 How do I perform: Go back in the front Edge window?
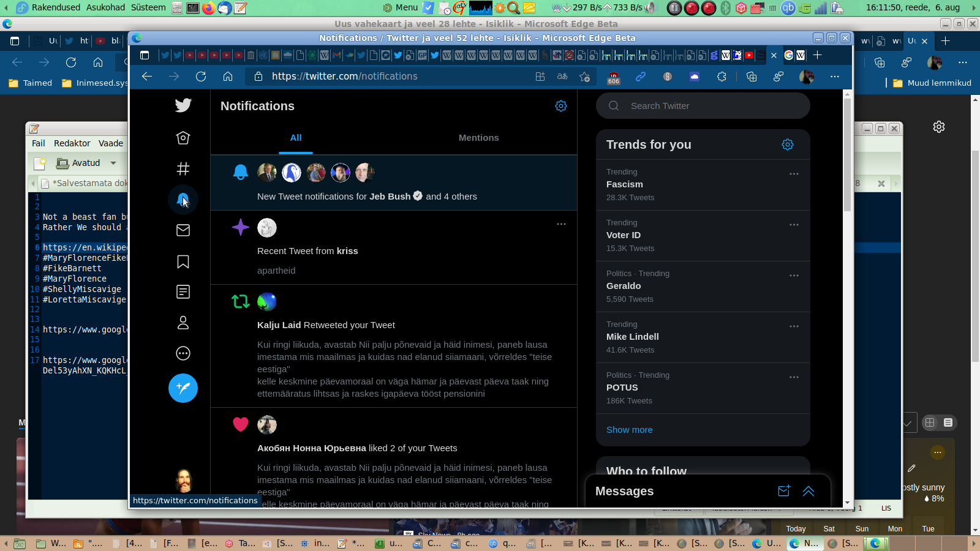(x=147, y=77)
